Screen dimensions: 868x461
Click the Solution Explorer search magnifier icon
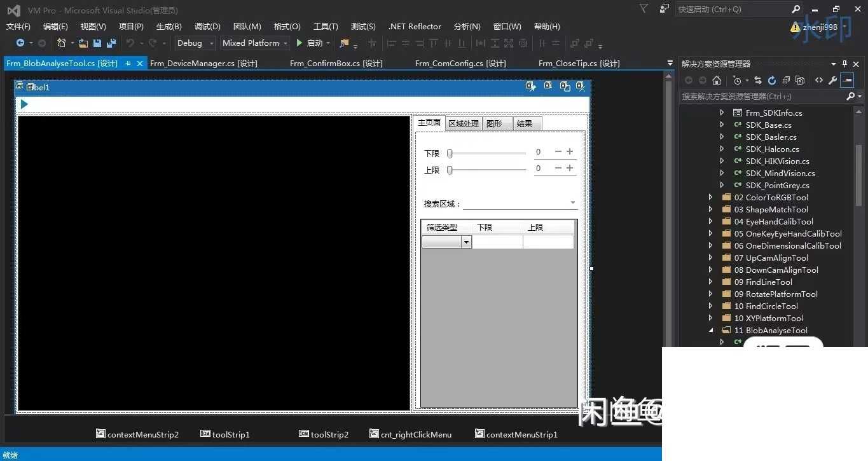(851, 97)
